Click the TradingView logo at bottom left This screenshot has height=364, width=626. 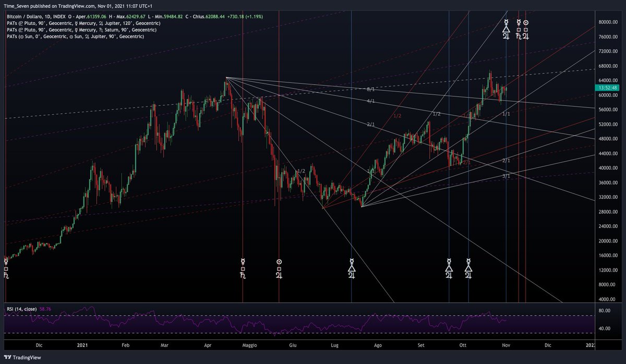[21, 357]
